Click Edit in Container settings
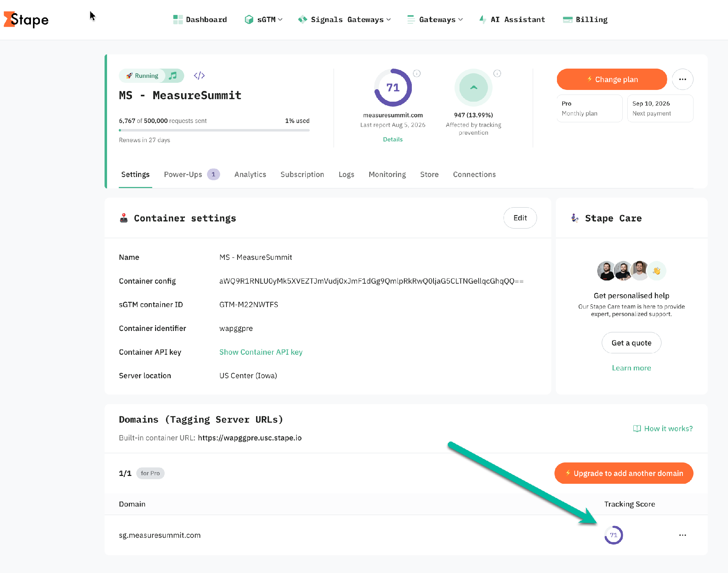This screenshot has height=573, width=728. pos(520,218)
